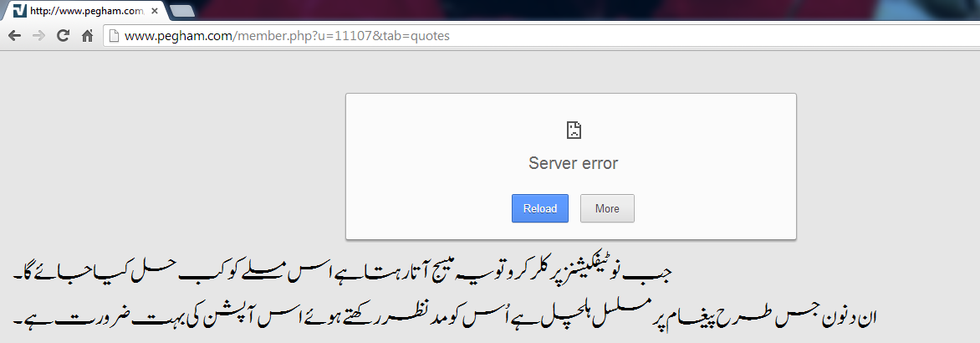Reload the page via toolbar refresh icon
The height and width of the screenshot is (343, 980).
63,36
